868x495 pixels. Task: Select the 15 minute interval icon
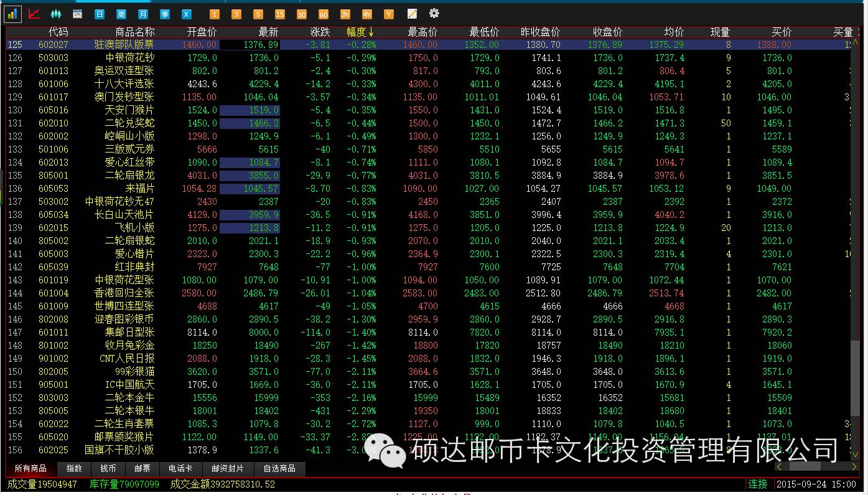(280, 14)
